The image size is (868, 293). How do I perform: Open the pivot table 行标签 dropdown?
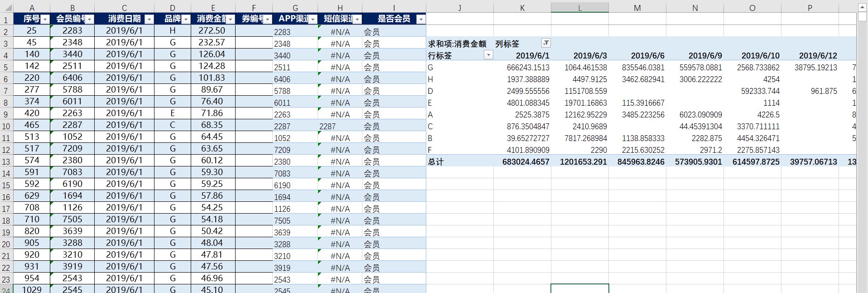click(x=488, y=55)
